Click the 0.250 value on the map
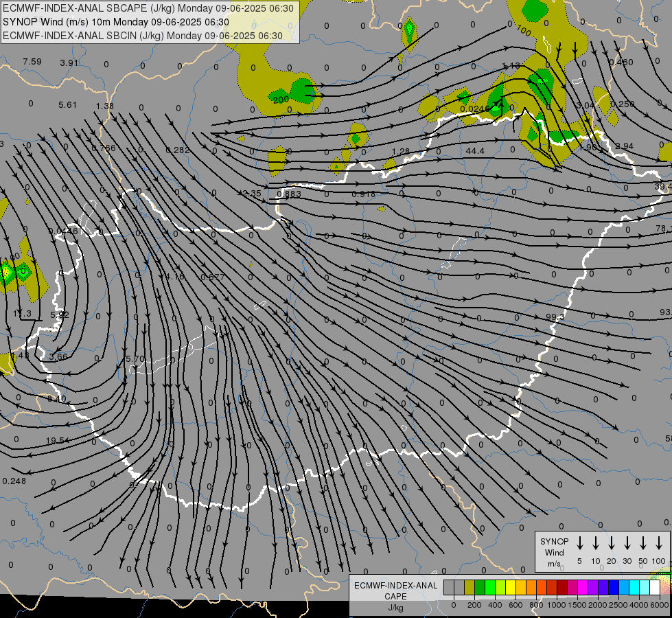 tap(623, 104)
